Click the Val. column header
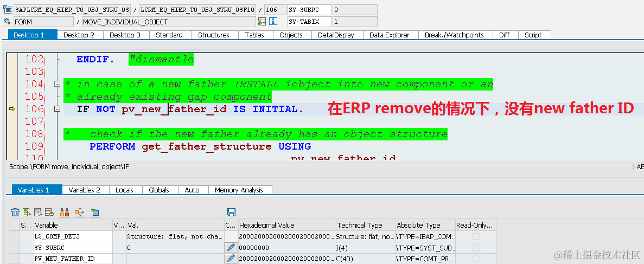Screen dimensions: 644x264 tap(175, 225)
